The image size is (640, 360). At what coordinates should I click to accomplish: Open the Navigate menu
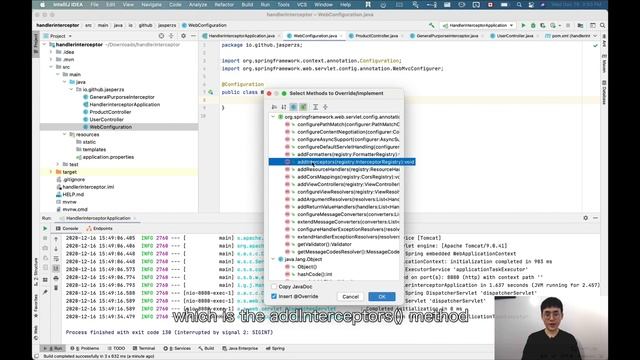151,5
